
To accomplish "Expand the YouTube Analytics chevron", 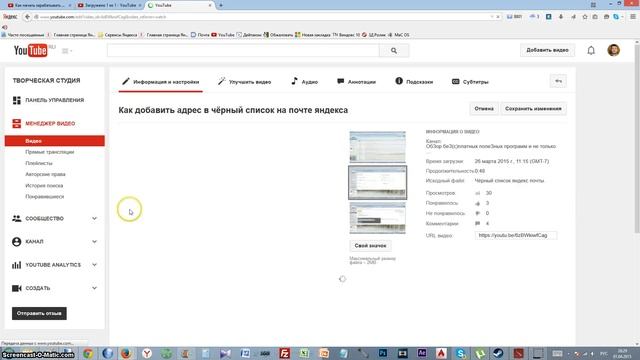I will click(x=94, y=265).
